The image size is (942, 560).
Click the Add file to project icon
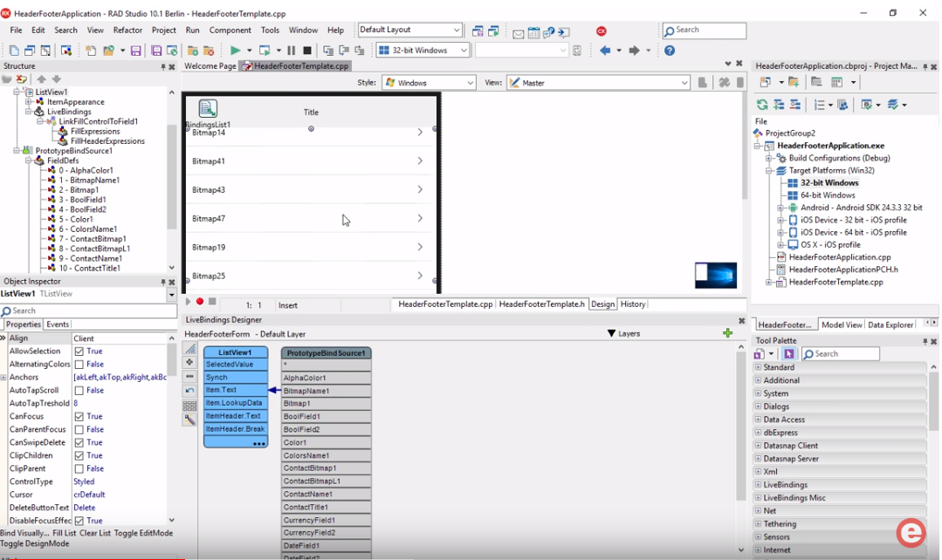coord(193,51)
